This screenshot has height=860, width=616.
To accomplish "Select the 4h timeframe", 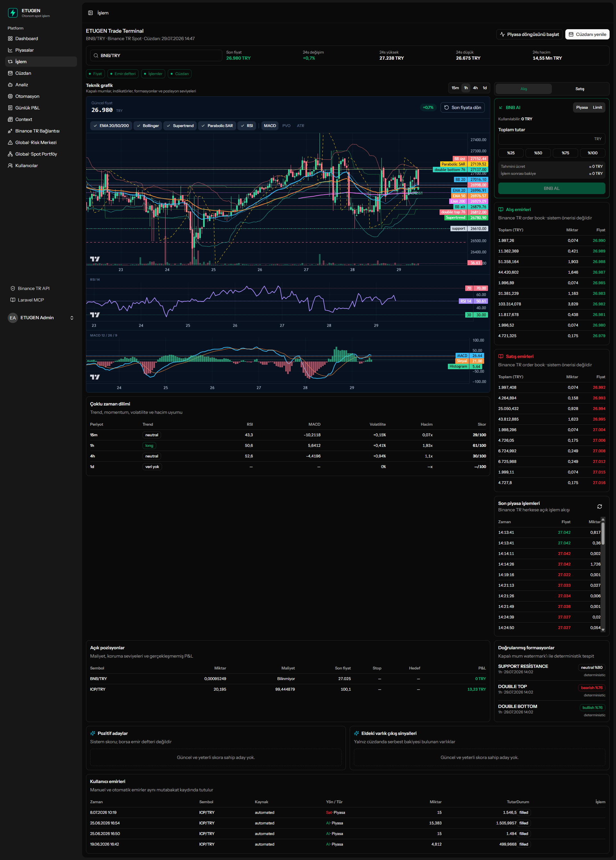I will pos(475,88).
